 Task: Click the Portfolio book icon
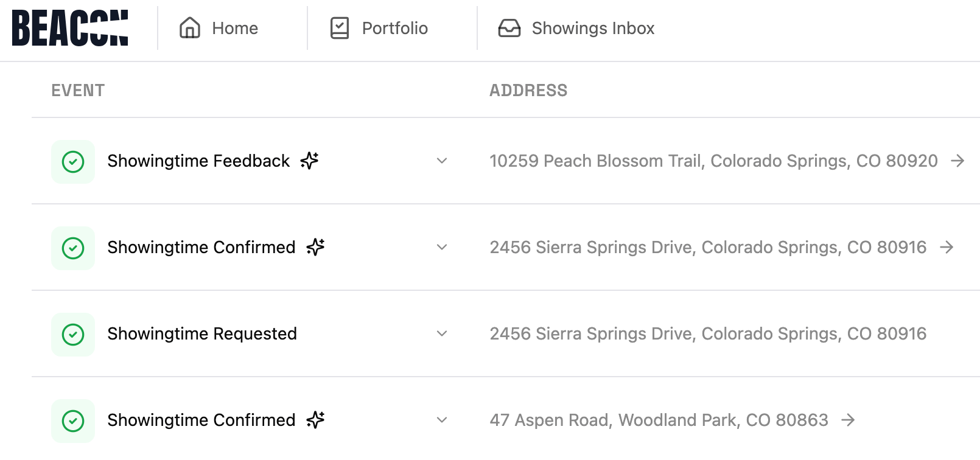pyautogui.click(x=340, y=27)
